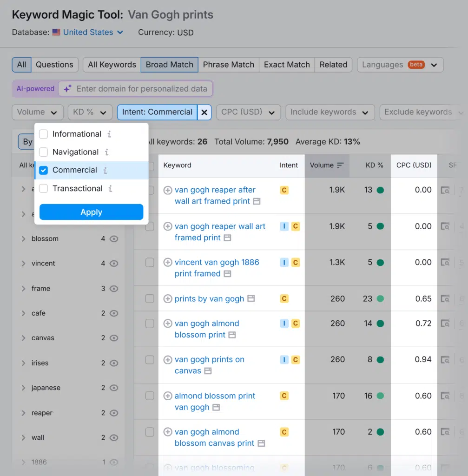Tick the Transactional intent checkbox
Viewport: 468px width, 476px height.
point(44,189)
